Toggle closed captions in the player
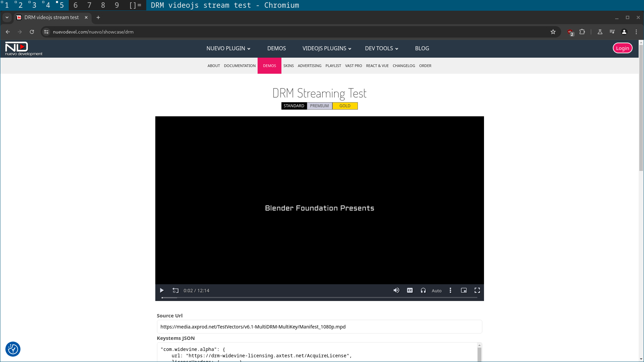Image resolution: width=644 pixels, height=362 pixels. [x=410, y=290]
